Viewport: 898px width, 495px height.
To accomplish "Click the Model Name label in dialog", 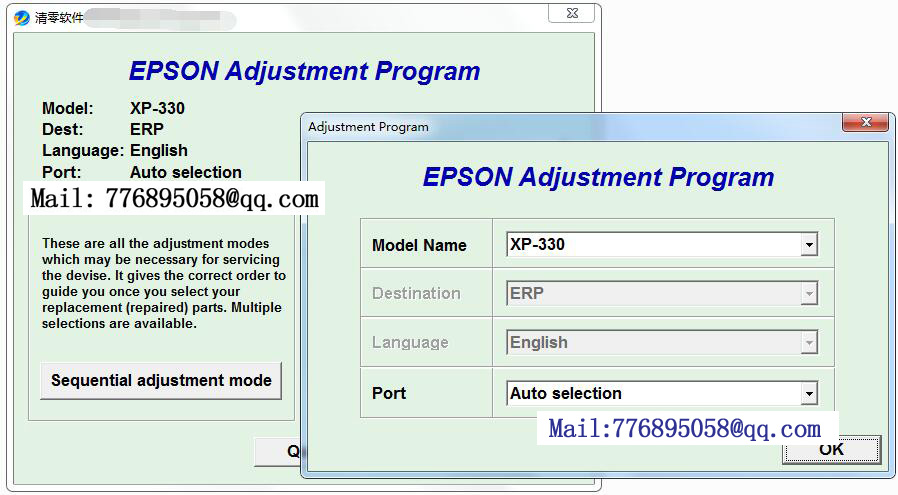I will pos(419,245).
